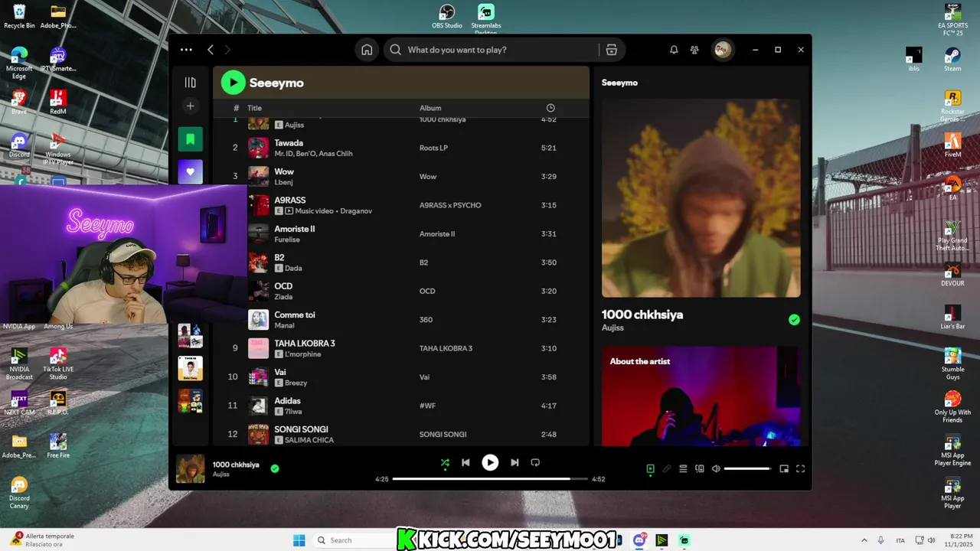The height and width of the screenshot is (551, 980).
Task: Select the SONGI SONGI track
Action: 401,434
